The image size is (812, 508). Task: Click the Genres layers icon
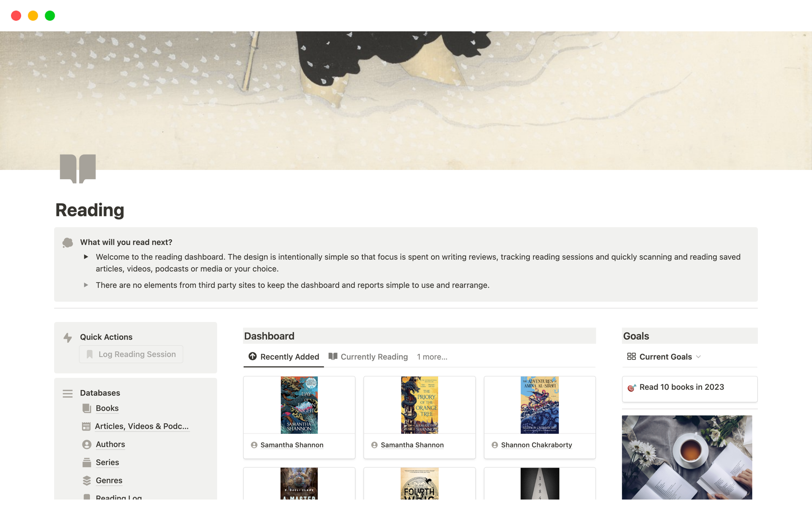click(87, 480)
